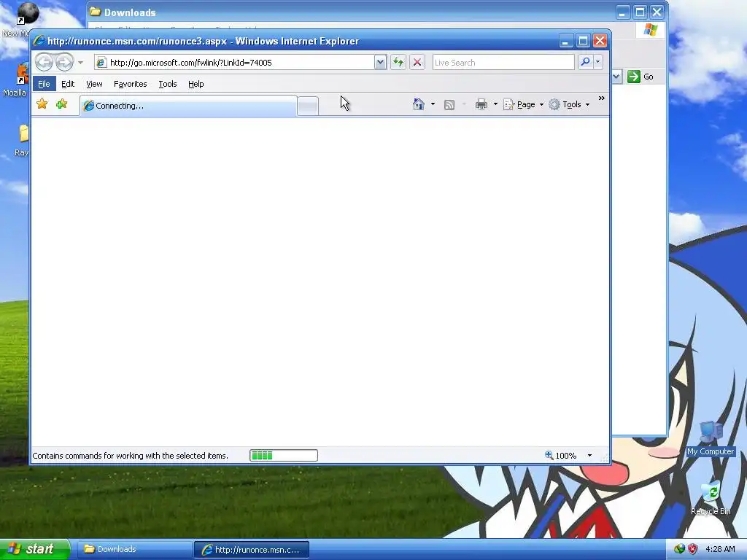This screenshot has width=747, height=560.
Task: Open Favorites Center star icon
Action: [42, 104]
